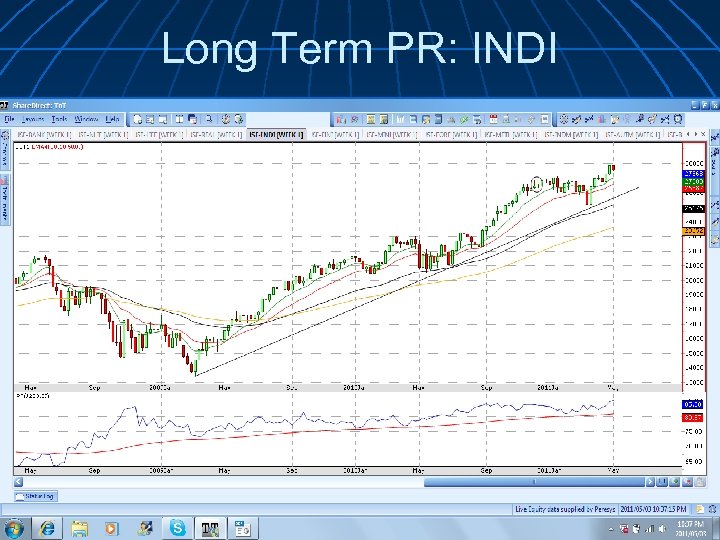Open Windows Media Player from taskbar
Screen dimensions: 720x540
point(112,529)
